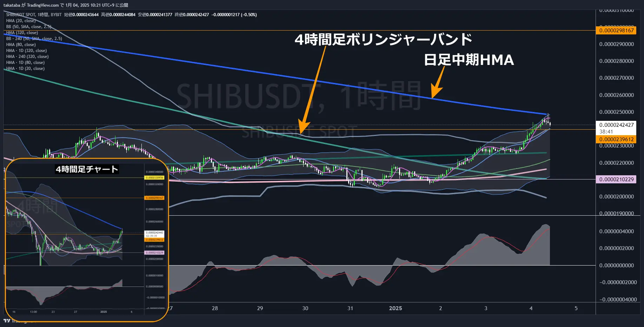644x327 pixels.
Task: Click the 2025 year label on time axis
Action: click(x=396, y=308)
